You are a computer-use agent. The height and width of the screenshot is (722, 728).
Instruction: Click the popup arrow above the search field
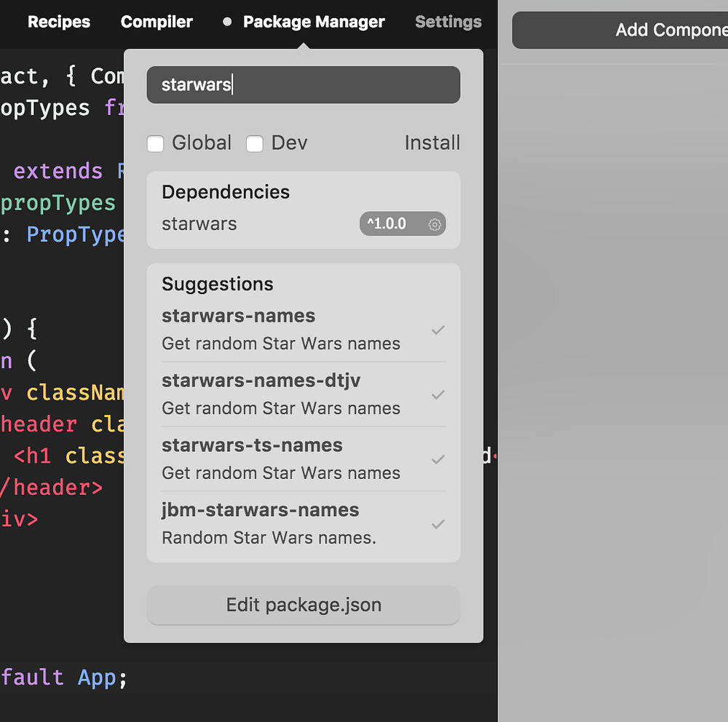303,45
